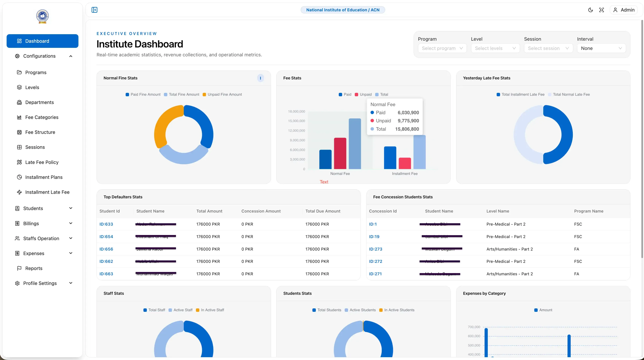644x360 pixels.
Task: Click the Profile Settings gear icon
Action: pos(17,283)
